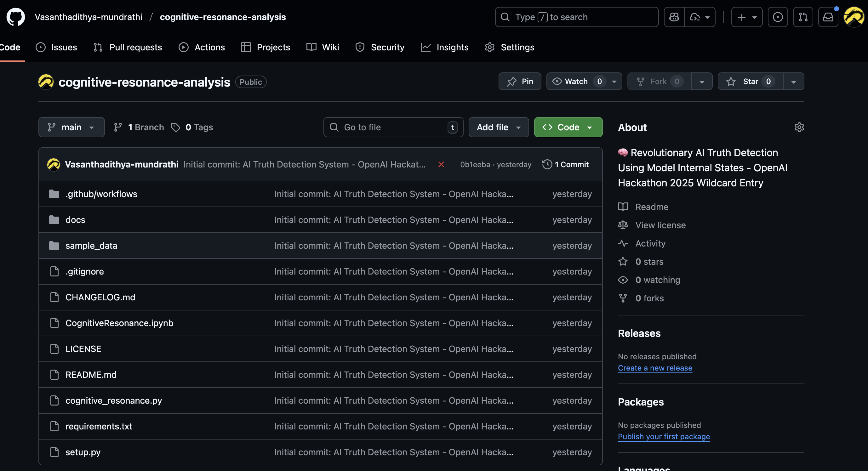Open the sample_data folder

pos(91,246)
